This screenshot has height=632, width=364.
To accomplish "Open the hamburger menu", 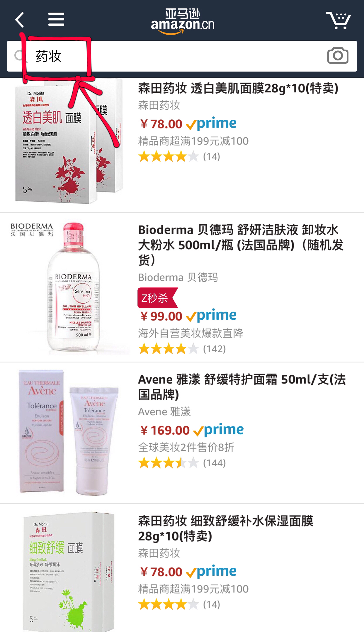I will (x=56, y=19).
